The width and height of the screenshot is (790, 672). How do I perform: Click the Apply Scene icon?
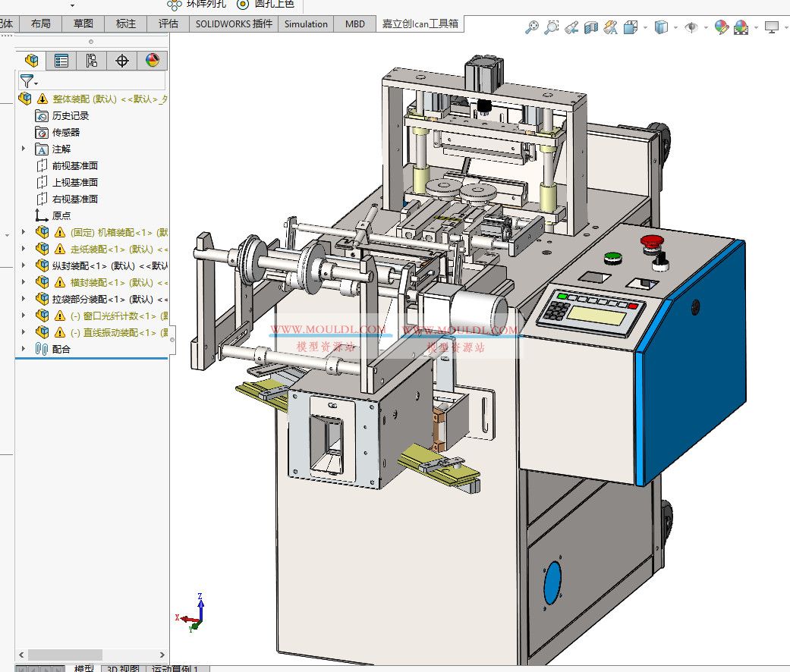coord(740,27)
